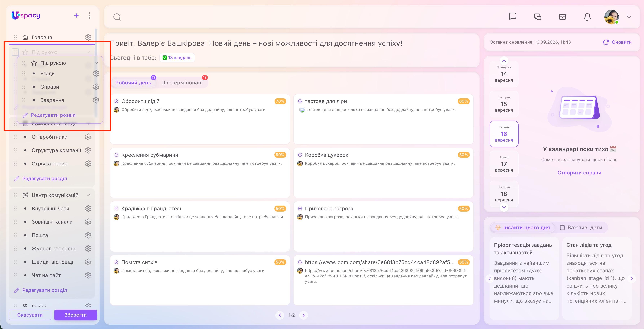
Task: Select Wednesday 16 вересня in the calendar
Action: [504, 134]
